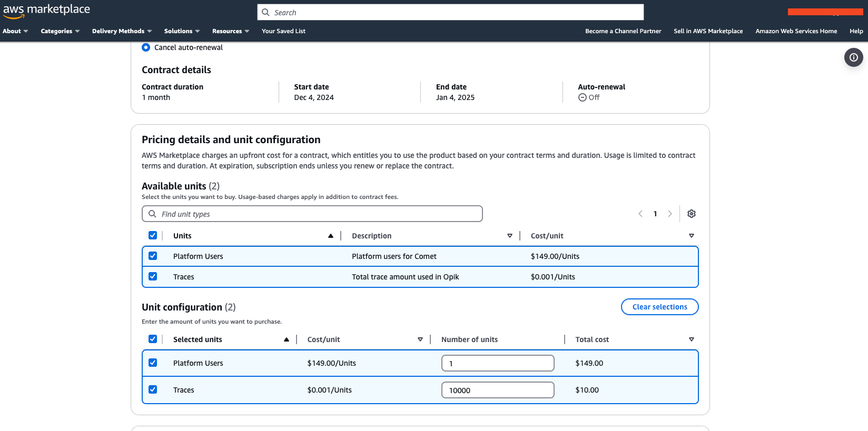Focus the Find unit types field
This screenshot has width=868, height=431.
(x=312, y=214)
